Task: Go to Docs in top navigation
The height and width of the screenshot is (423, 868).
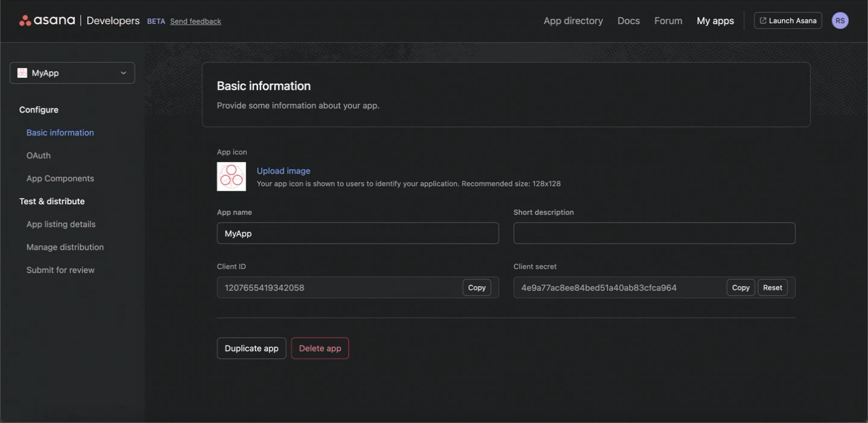Action: [x=628, y=20]
